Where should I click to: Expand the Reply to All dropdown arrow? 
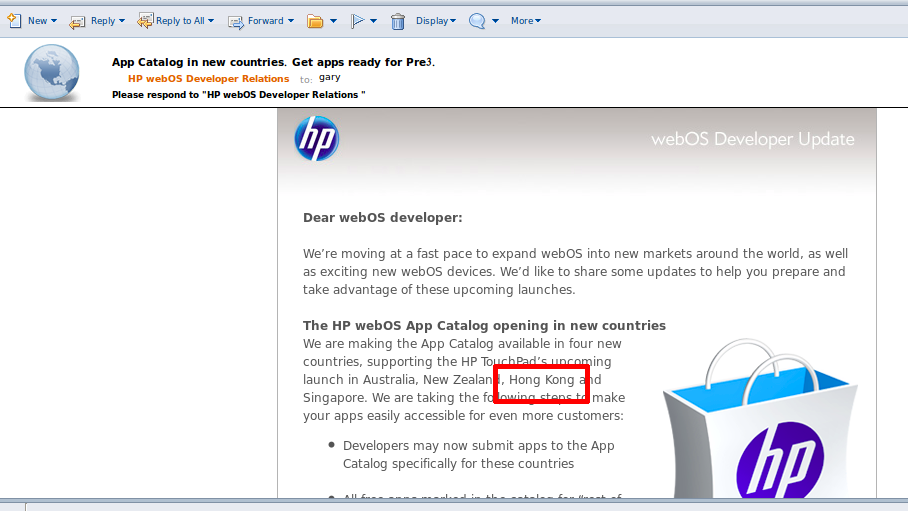(211, 21)
